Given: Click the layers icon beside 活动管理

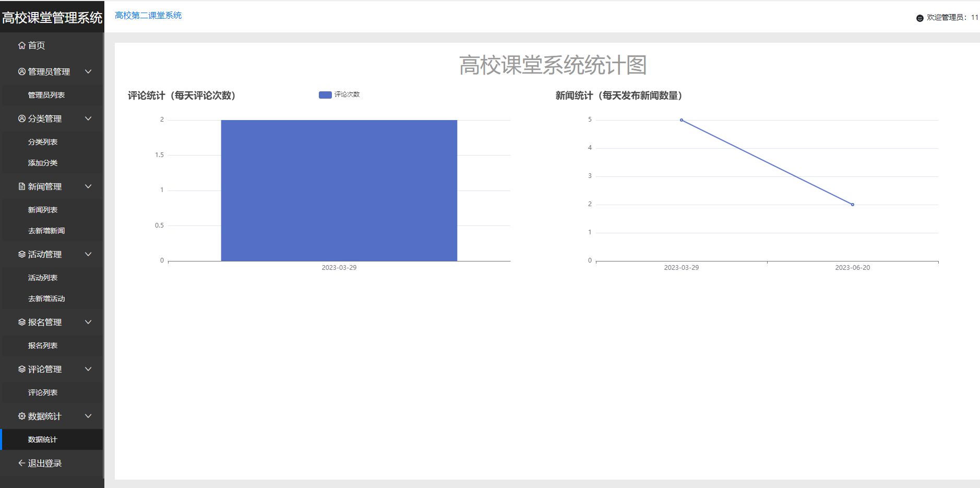Looking at the screenshot, I should [22, 254].
